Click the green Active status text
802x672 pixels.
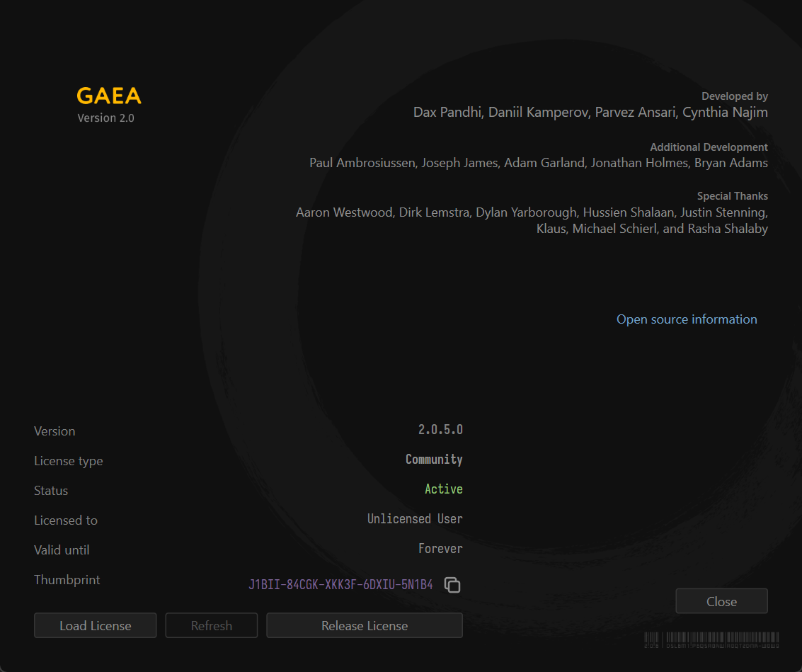[443, 489]
